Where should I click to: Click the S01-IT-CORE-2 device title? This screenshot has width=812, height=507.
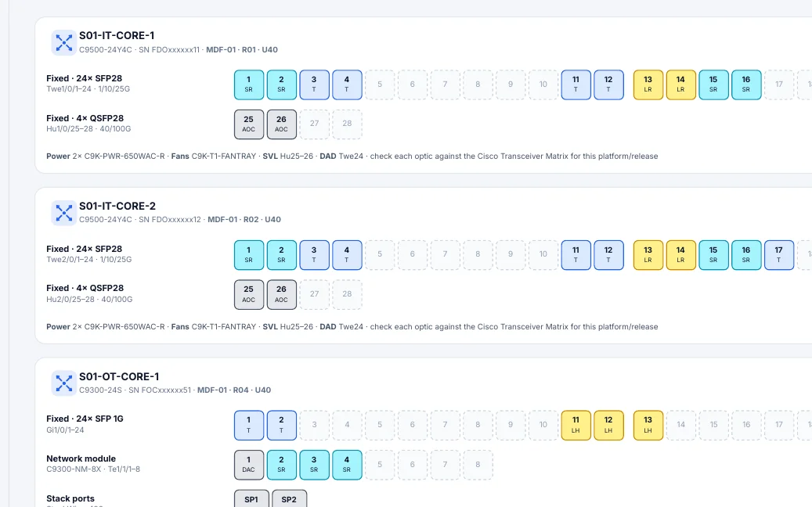click(x=117, y=206)
